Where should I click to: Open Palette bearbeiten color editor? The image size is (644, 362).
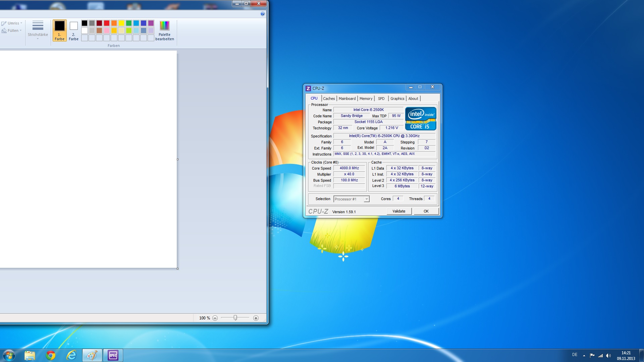pos(164,31)
